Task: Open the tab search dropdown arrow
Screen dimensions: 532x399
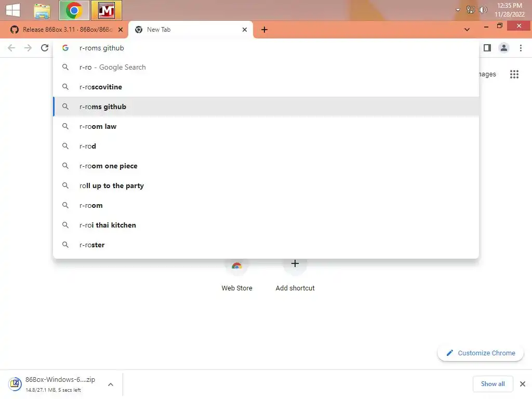Action: (467, 30)
